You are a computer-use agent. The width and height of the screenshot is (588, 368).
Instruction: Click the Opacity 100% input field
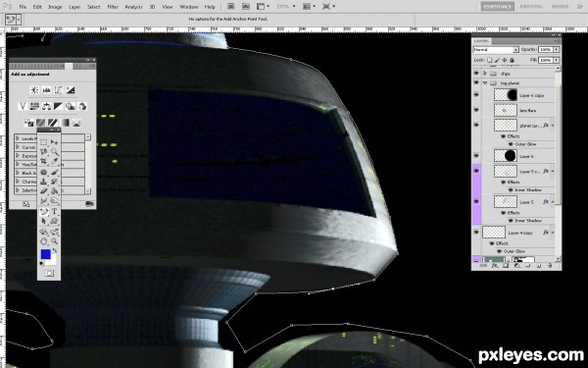point(546,50)
